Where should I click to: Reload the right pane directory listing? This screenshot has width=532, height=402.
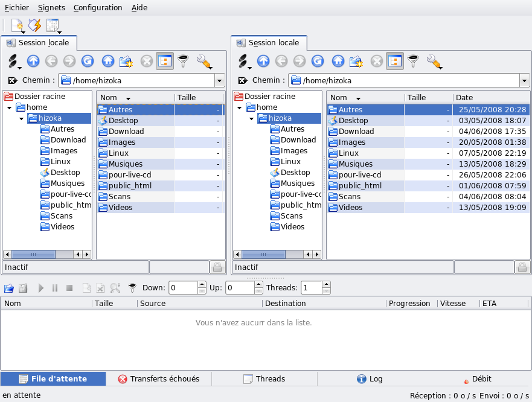tap(318, 61)
